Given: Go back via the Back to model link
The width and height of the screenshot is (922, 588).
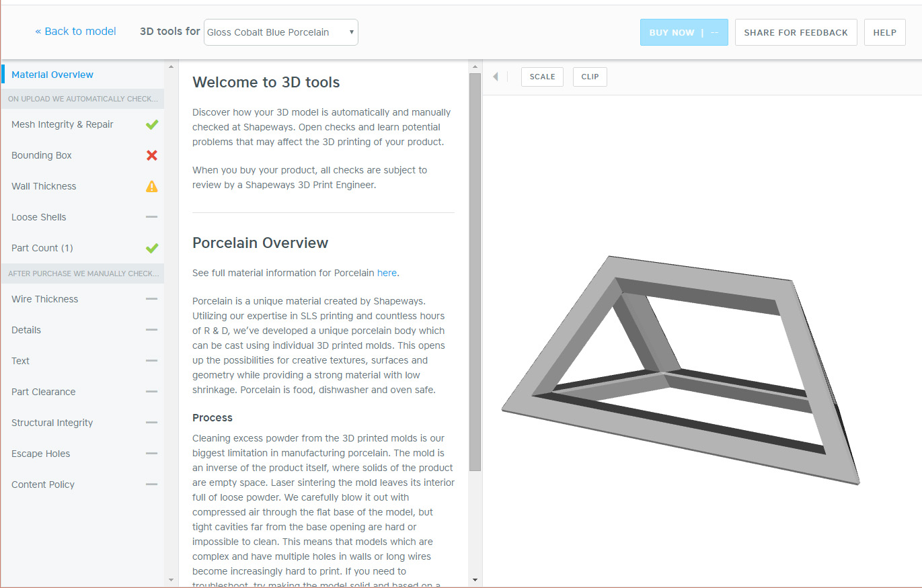Looking at the screenshot, I should tap(75, 32).
